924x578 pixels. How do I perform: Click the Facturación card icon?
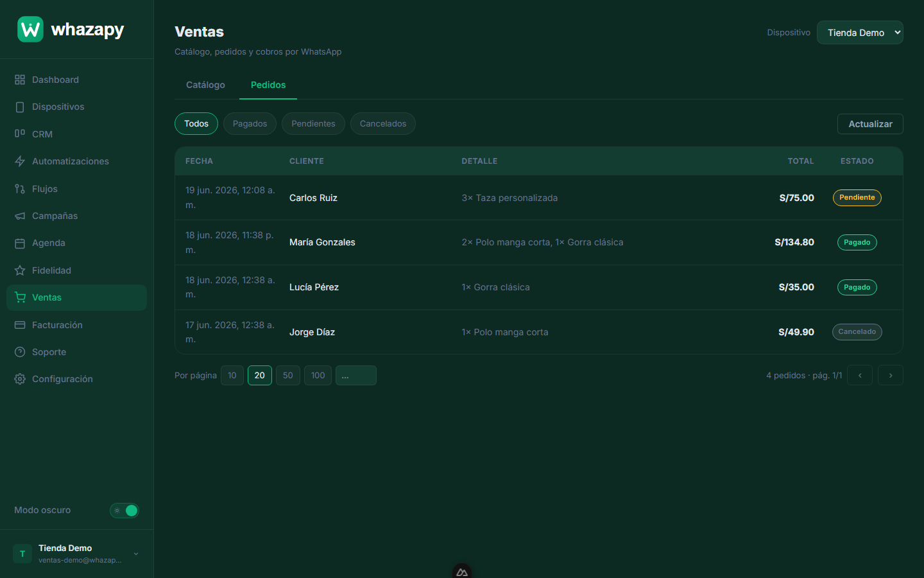(x=20, y=325)
